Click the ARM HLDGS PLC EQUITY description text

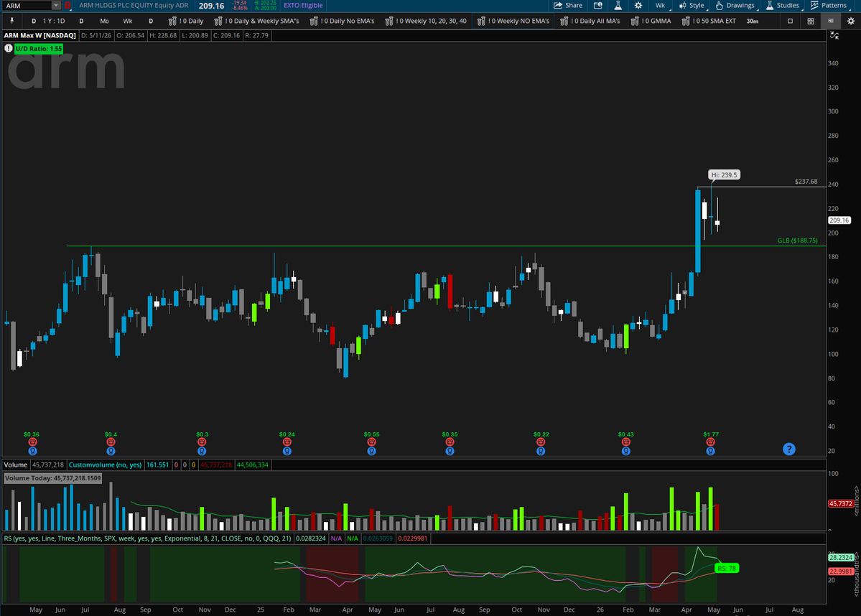134,6
